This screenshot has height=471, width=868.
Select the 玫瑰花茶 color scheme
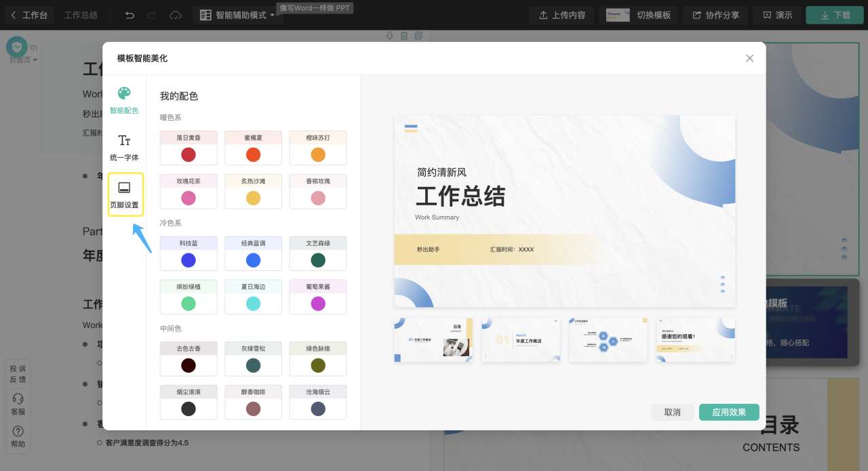(x=189, y=191)
